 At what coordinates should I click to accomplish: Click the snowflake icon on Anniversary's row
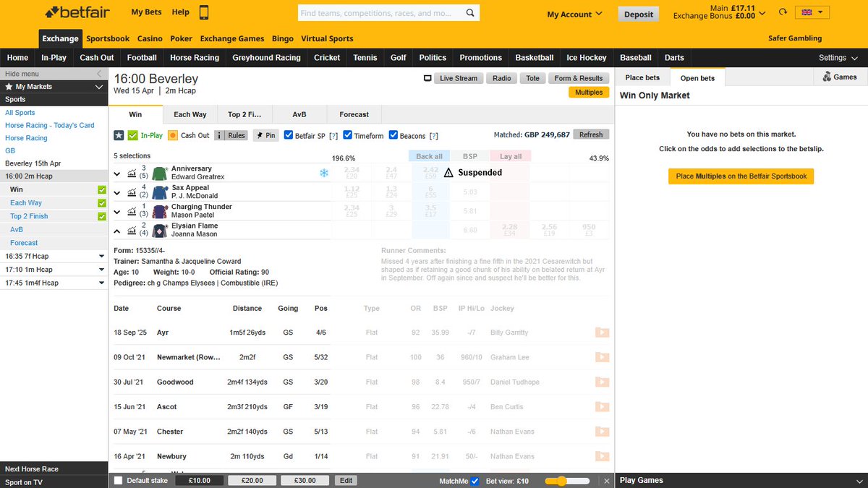323,173
